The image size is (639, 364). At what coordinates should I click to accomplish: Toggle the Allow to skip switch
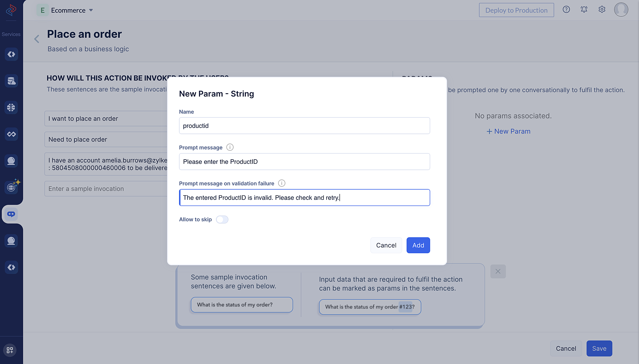click(x=222, y=219)
